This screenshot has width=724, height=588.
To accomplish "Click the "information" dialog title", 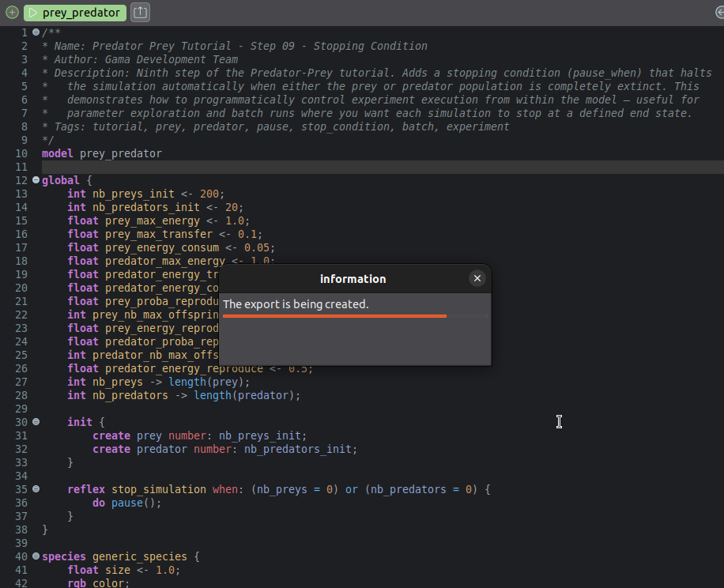I will (353, 279).
